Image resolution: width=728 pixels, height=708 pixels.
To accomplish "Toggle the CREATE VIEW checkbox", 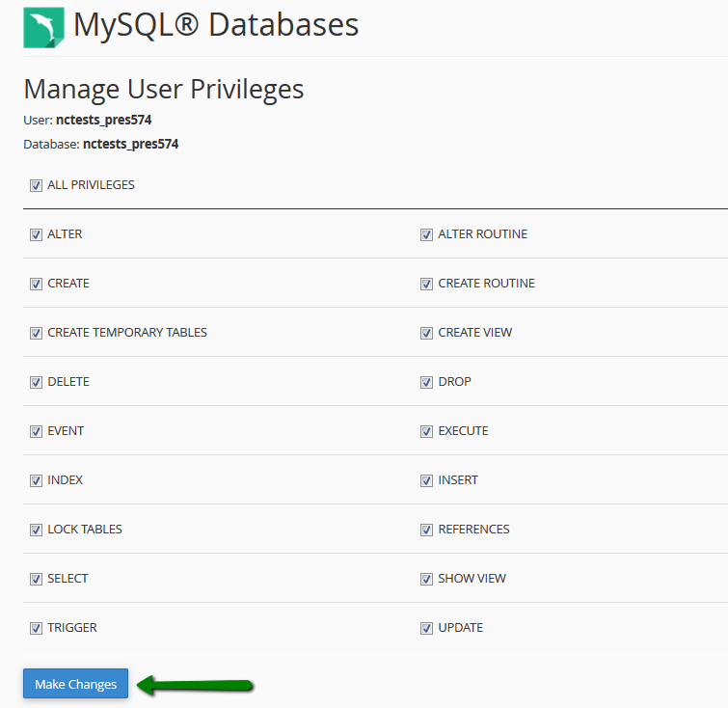I will click(x=426, y=334).
